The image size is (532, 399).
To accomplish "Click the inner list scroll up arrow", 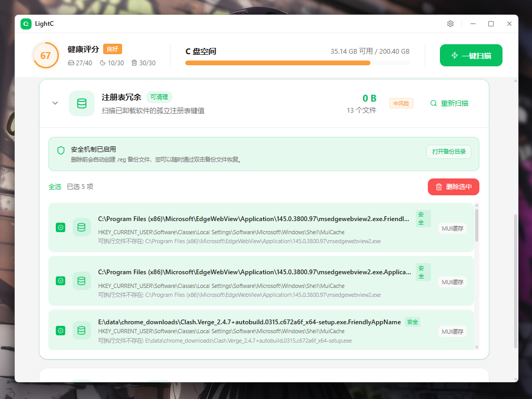I will coord(477,205).
